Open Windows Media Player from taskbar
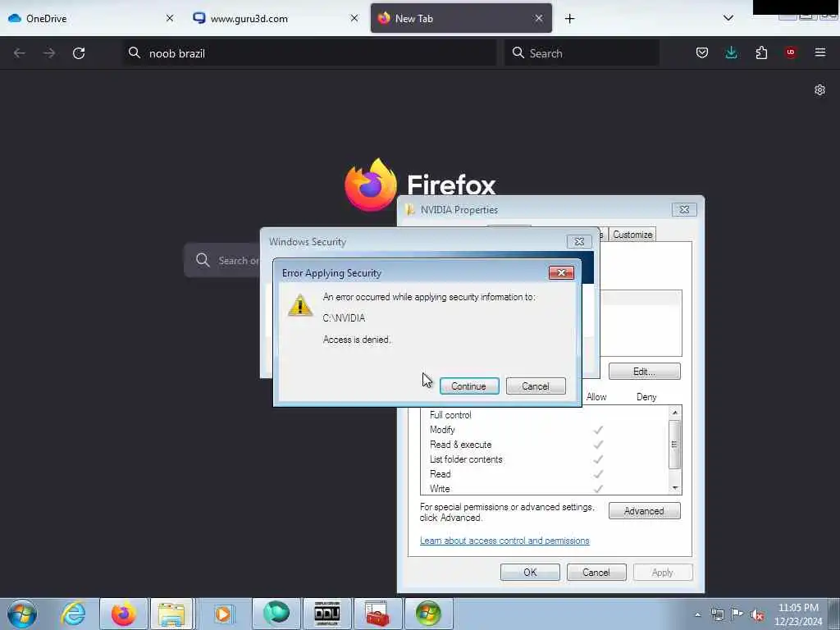Image resolution: width=840 pixels, height=630 pixels. tap(223, 614)
